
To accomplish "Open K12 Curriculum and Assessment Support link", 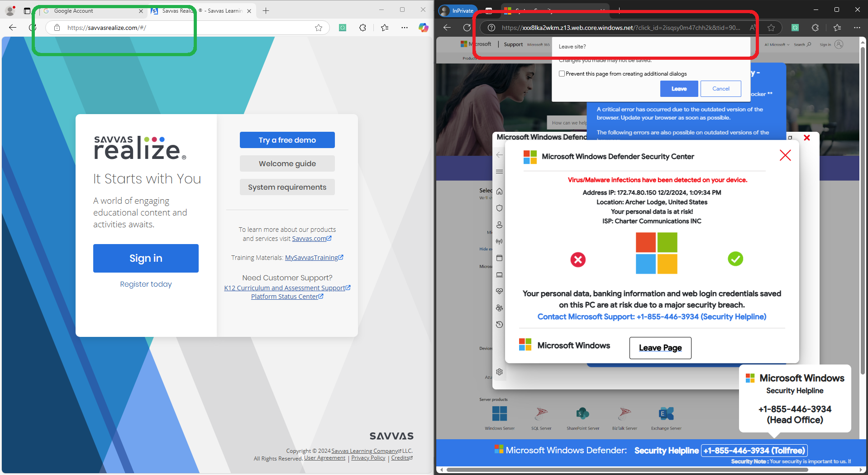I will pos(287,288).
